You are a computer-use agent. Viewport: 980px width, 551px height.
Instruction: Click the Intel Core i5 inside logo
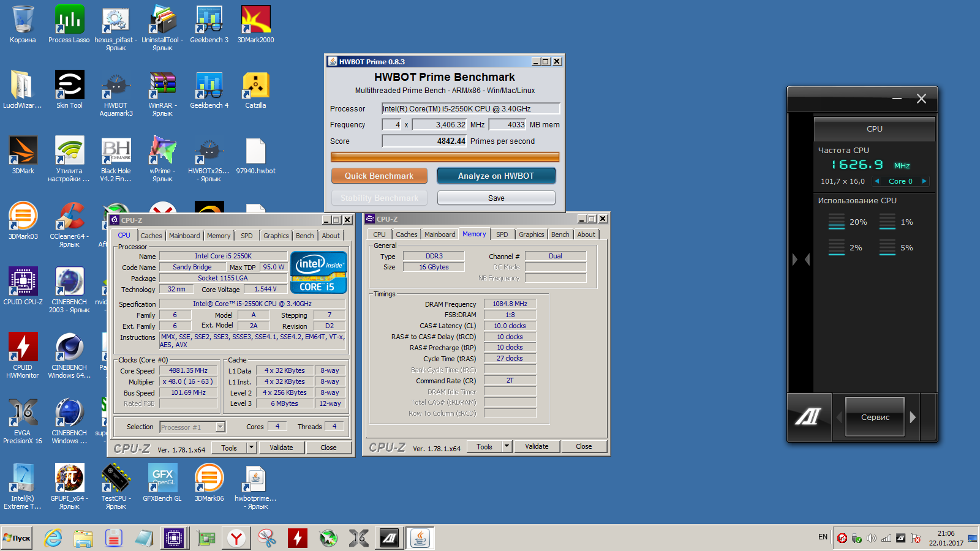pyautogui.click(x=318, y=272)
